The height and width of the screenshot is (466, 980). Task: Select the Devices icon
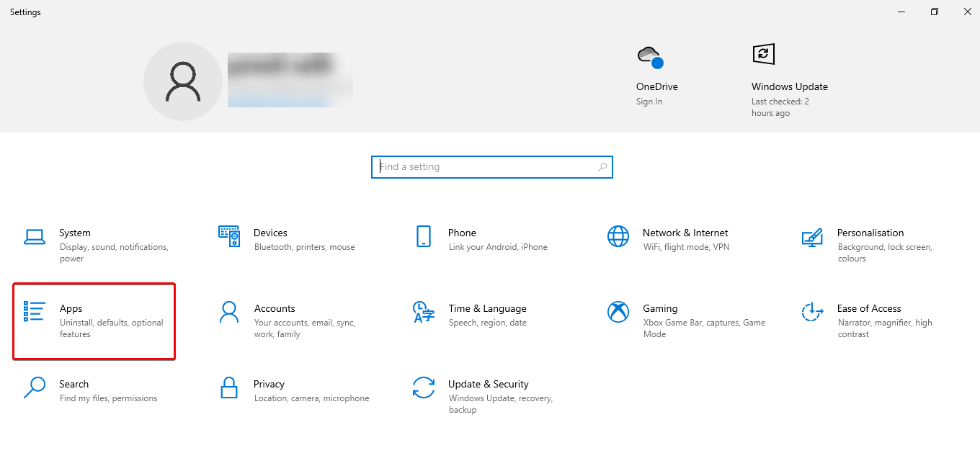pyautogui.click(x=228, y=237)
